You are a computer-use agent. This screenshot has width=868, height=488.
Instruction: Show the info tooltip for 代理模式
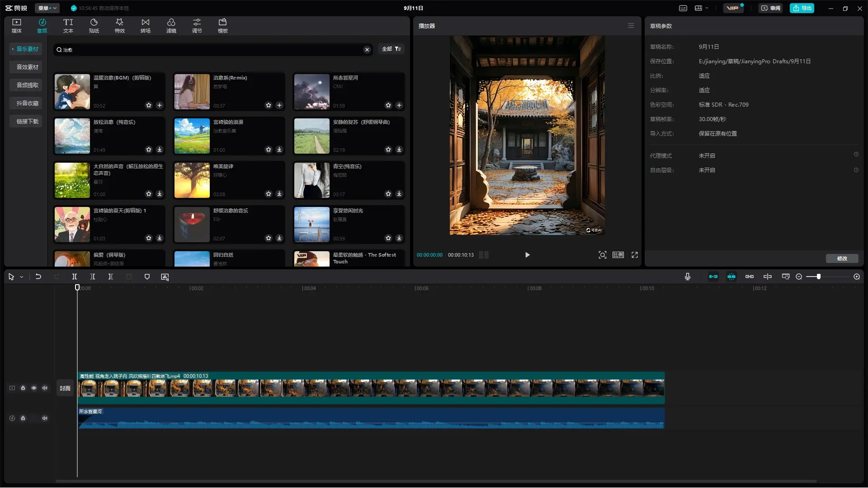point(856,155)
